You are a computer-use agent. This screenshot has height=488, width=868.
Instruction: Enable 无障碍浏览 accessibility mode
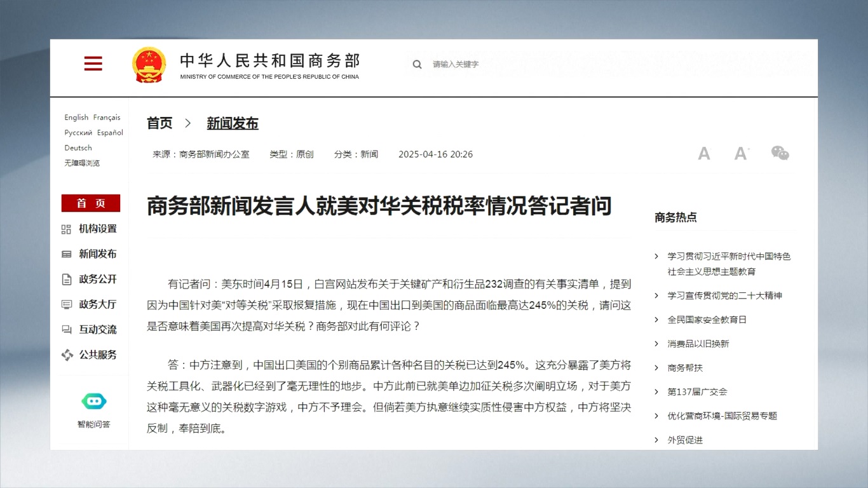82,163
